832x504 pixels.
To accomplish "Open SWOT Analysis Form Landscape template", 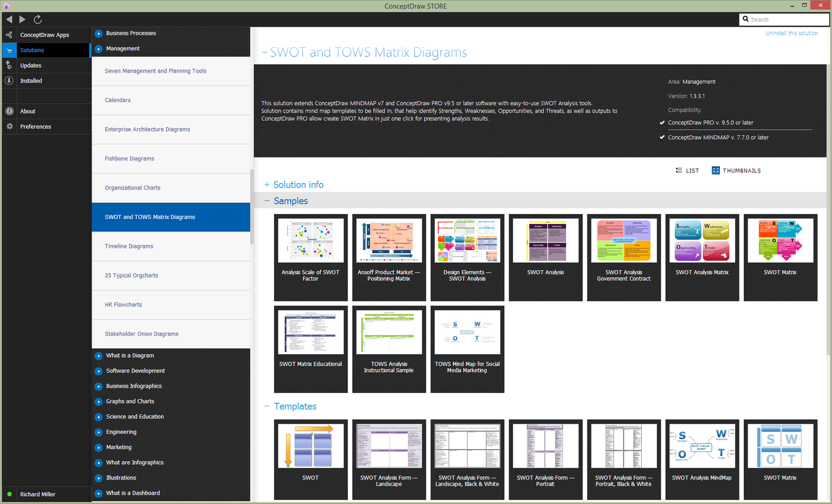I will (389, 459).
